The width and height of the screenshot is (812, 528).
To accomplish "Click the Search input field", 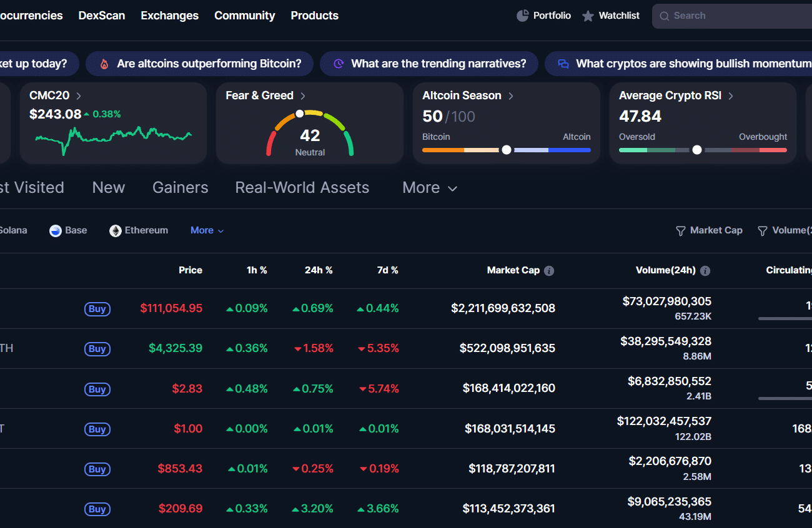I will 732,16.
